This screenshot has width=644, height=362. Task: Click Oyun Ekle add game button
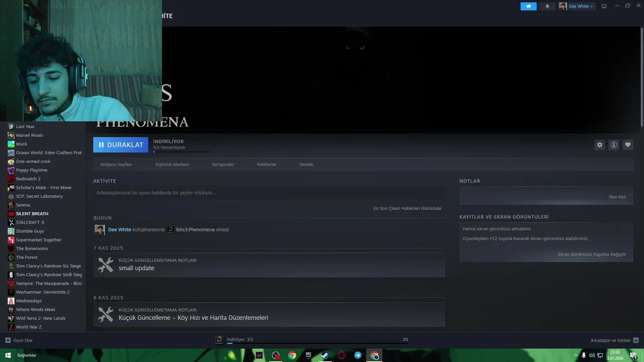(19, 340)
